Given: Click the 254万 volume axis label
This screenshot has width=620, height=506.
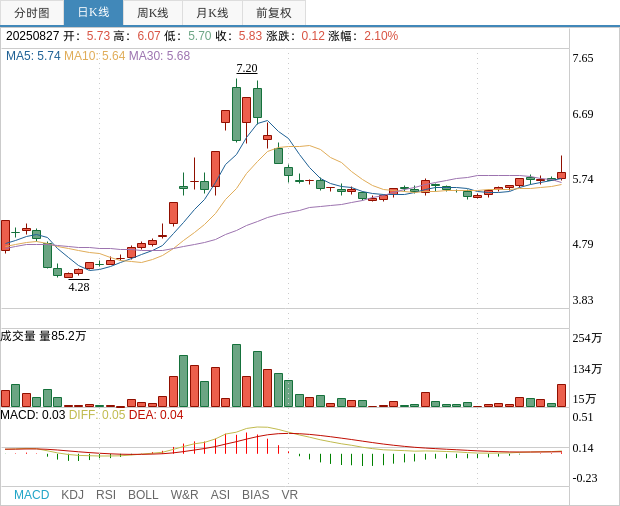Looking at the screenshot, I should [x=587, y=338].
